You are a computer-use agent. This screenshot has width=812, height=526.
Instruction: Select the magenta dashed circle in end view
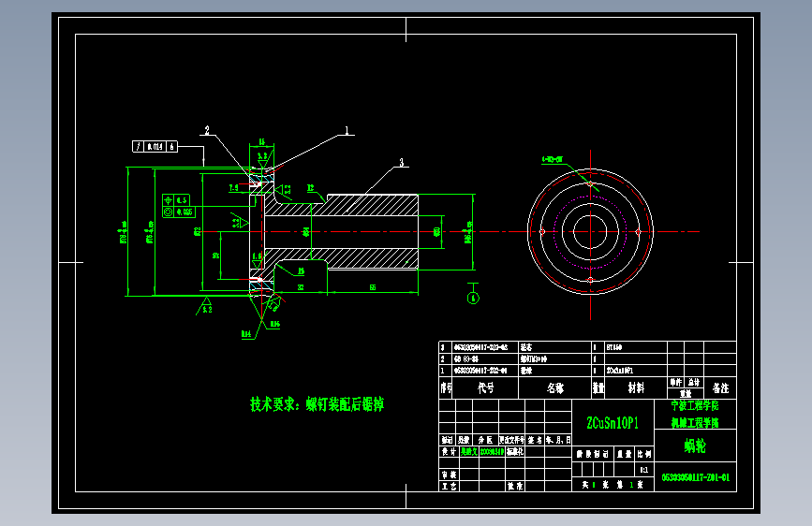point(590,232)
